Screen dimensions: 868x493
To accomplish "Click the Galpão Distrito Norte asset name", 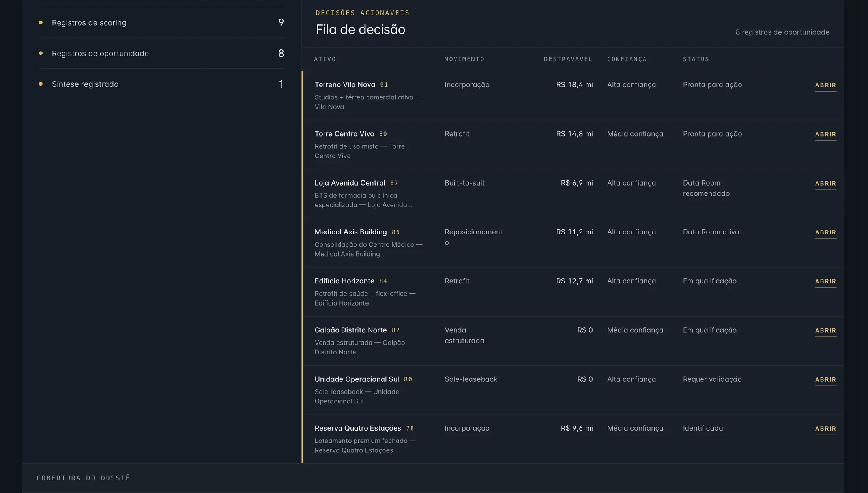I will pyautogui.click(x=351, y=330).
